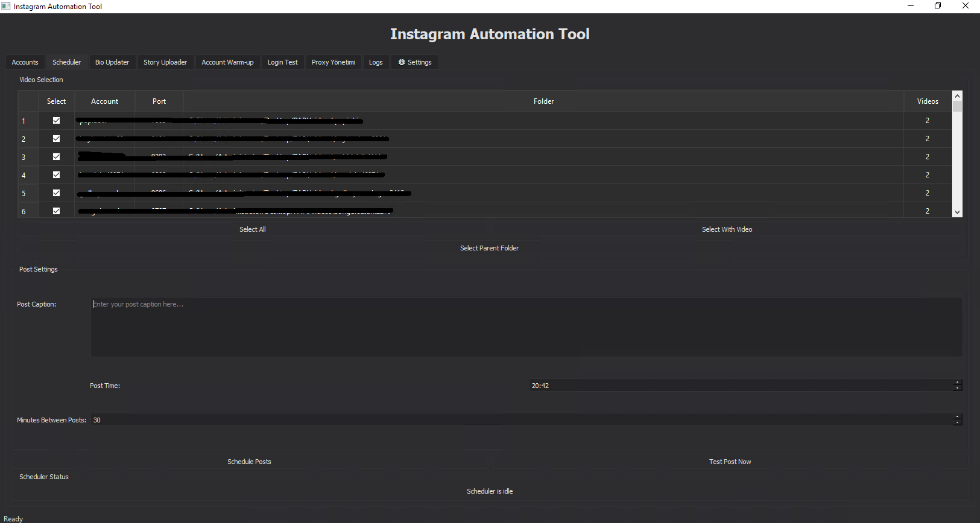Click the table scrollbar down arrow
The image size is (980, 525).
(x=957, y=212)
